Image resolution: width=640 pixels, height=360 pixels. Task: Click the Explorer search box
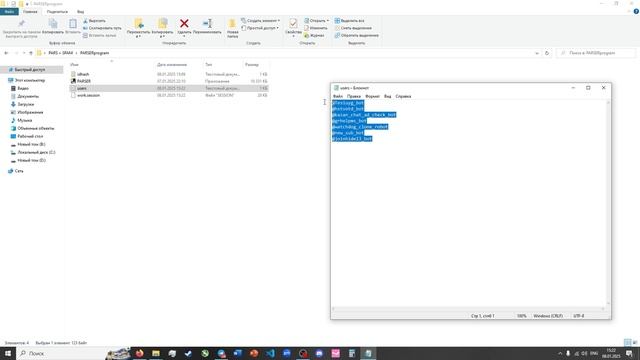[x=596, y=53]
